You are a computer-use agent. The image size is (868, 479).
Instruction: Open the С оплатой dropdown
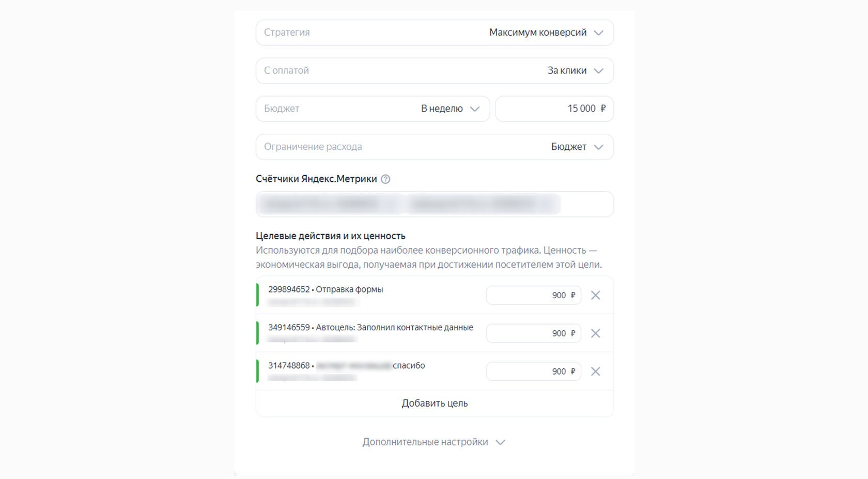434,71
